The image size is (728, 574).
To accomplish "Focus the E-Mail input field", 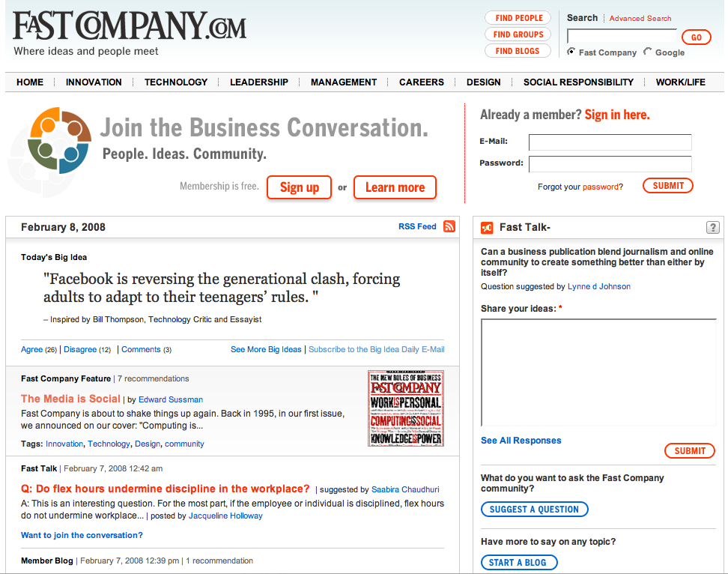I will click(610, 142).
